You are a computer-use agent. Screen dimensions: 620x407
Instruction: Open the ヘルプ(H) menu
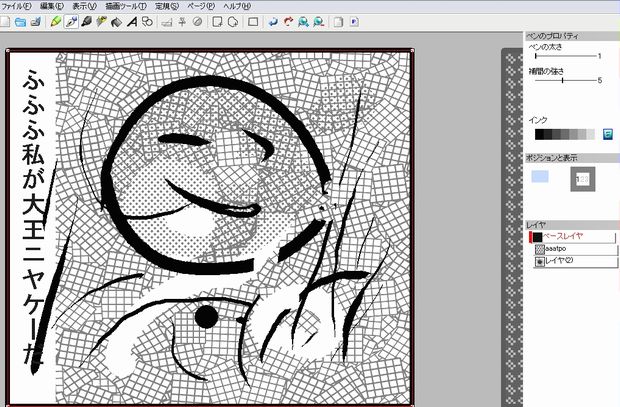pos(237,6)
